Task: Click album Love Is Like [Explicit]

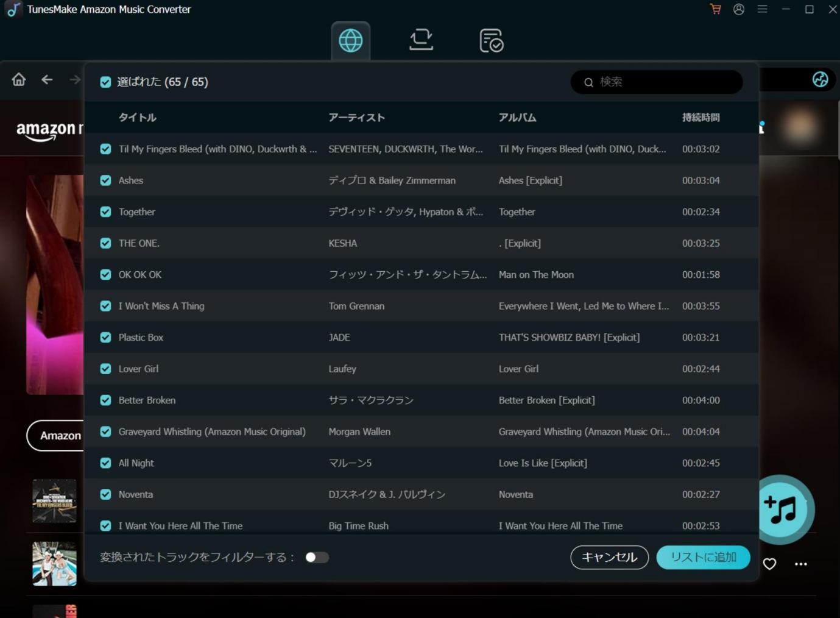Action: 543,463
